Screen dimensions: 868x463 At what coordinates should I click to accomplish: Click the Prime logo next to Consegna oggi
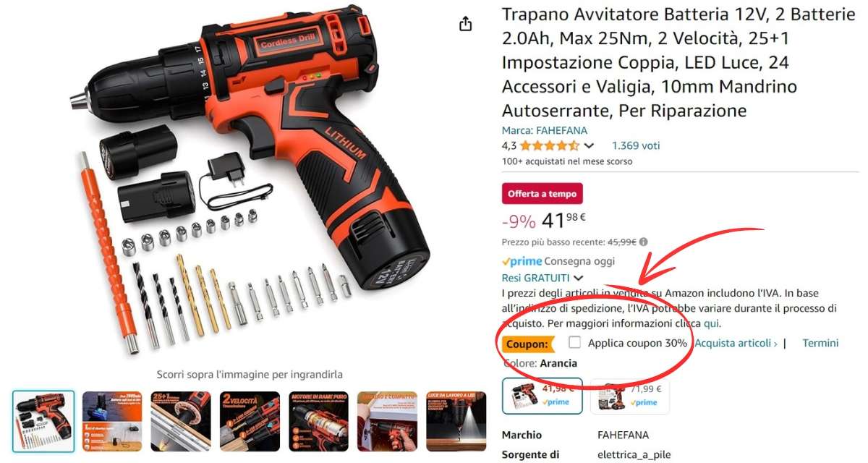[522, 261]
